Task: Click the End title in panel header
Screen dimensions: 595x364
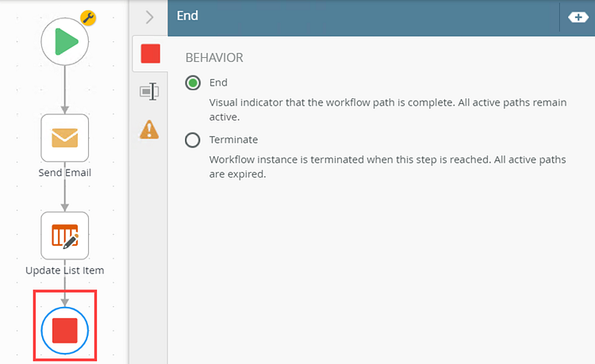Action: pyautogui.click(x=187, y=16)
